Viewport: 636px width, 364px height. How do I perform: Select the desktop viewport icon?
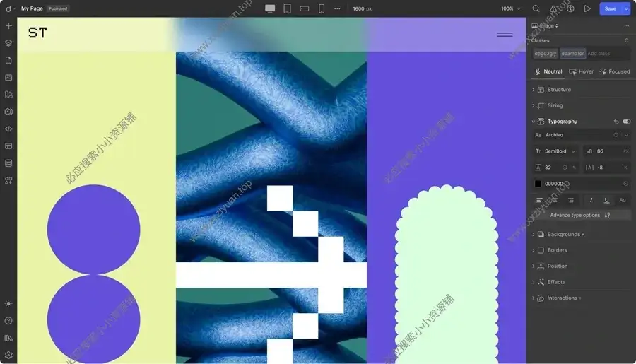click(x=270, y=8)
